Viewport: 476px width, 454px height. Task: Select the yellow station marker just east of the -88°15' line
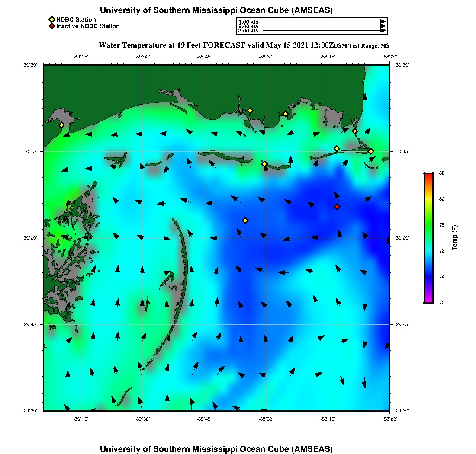(337, 149)
